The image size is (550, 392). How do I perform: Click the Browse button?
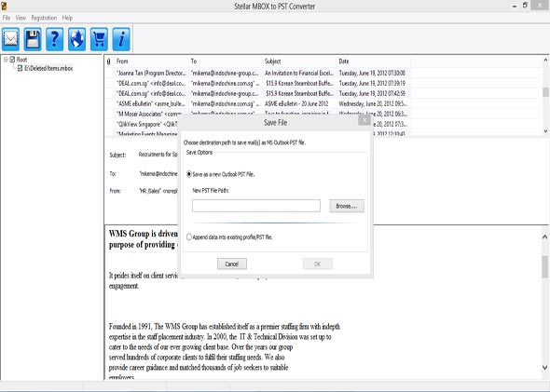click(347, 206)
